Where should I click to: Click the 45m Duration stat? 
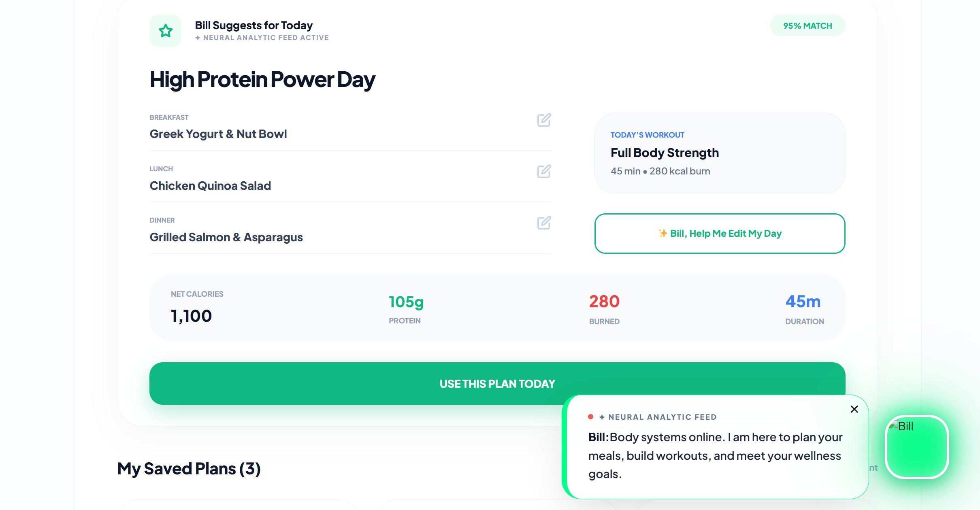tap(804, 309)
